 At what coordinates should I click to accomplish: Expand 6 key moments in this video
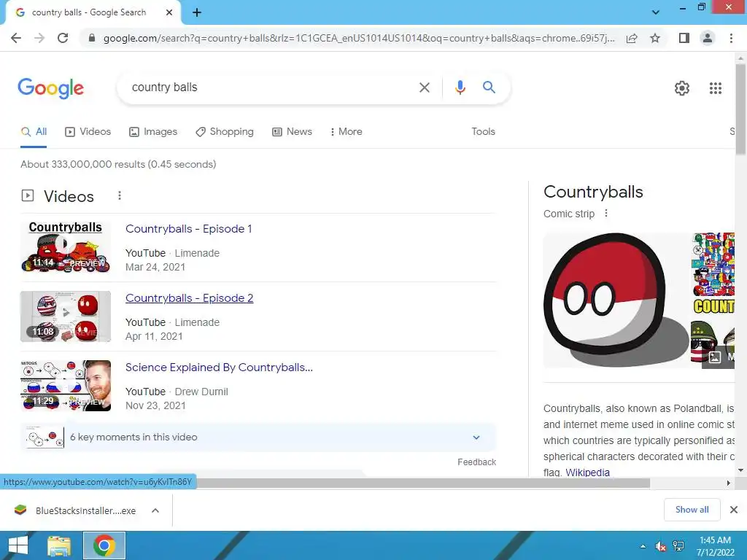(x=258, y=437)
